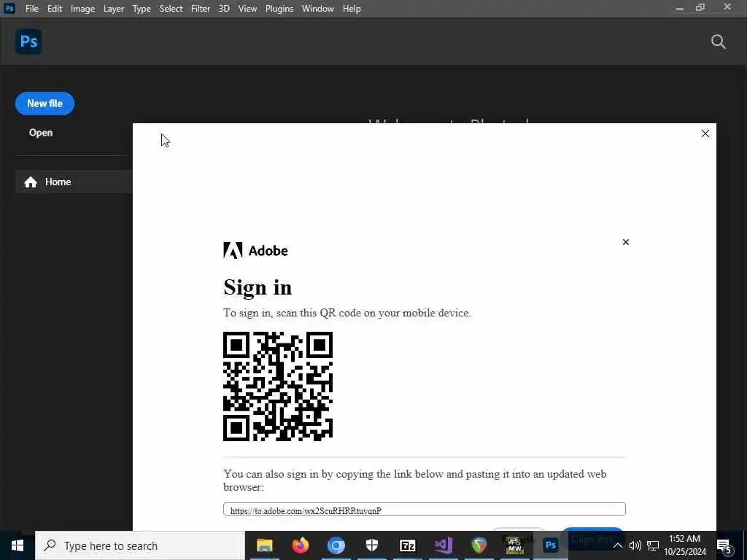Click the MW game icon in taskbar
Viewport: 747px width, 560px height.
[x=514, y=545]
